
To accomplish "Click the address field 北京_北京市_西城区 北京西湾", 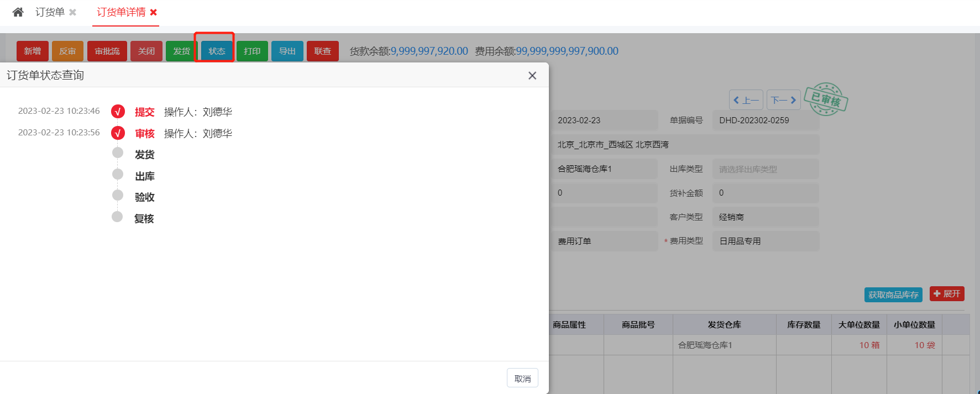I will click(x=685, y=144).
